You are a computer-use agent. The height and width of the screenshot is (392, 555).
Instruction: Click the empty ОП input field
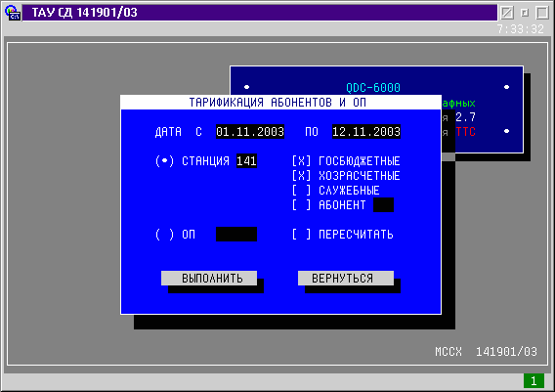point(236,235)
